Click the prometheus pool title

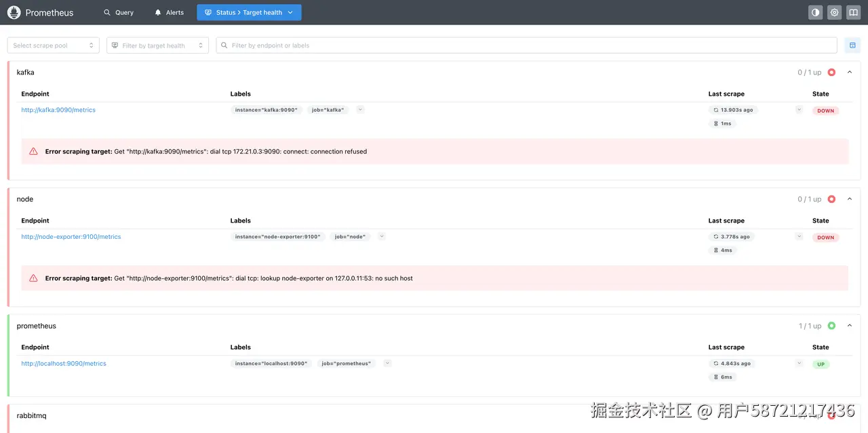36,326
